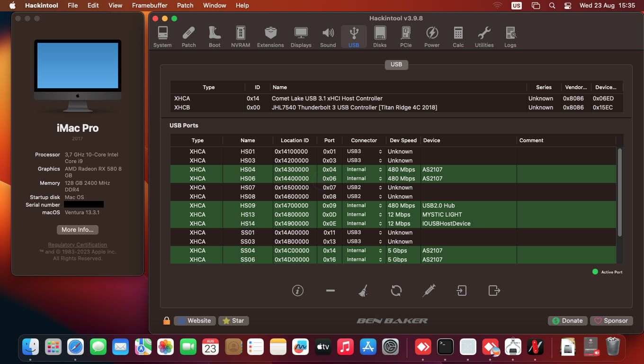
Task: Open the Boot toolbar section
Action: [215, 37]
